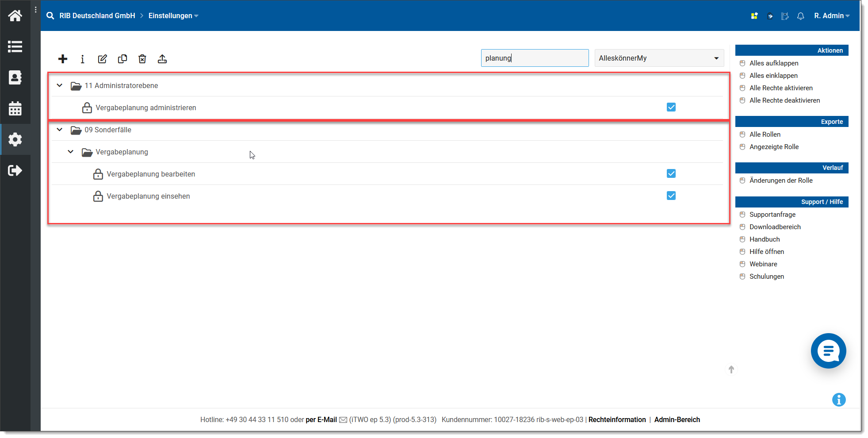Viewport: 868px width, 438px height.
Task: Uncheck Vergabeplanung administrieren permission
Action: pos(671,107)
